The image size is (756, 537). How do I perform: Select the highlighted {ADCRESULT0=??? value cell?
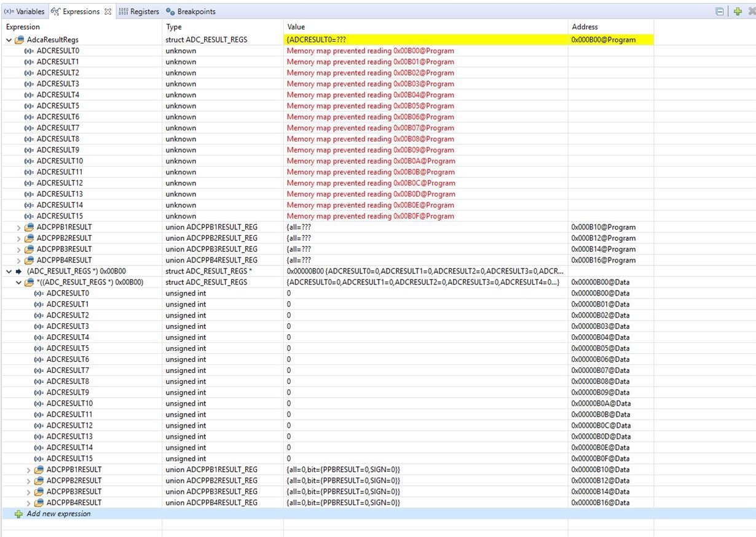pyautogui.click(x=426, y=40)
